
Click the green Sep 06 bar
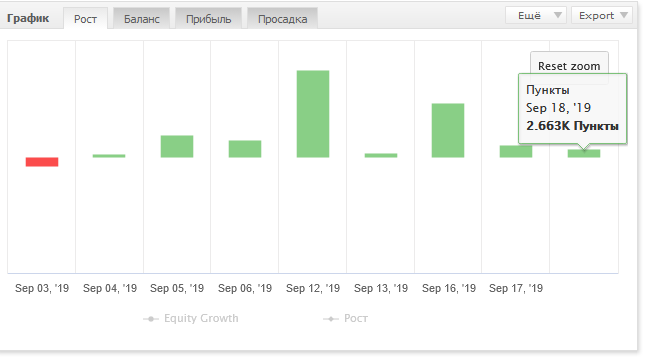pos(245,149)
